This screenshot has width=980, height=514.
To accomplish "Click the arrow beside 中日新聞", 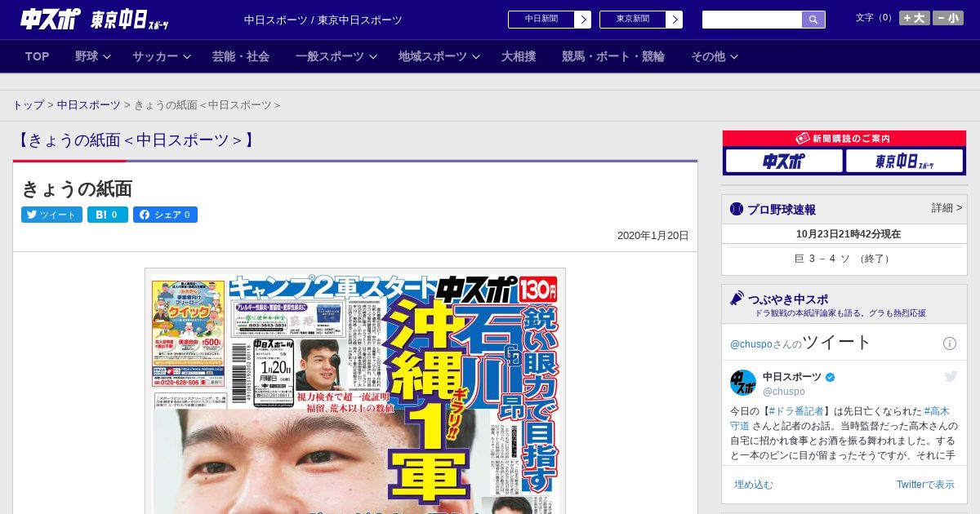I will click(x=582, y=20).
